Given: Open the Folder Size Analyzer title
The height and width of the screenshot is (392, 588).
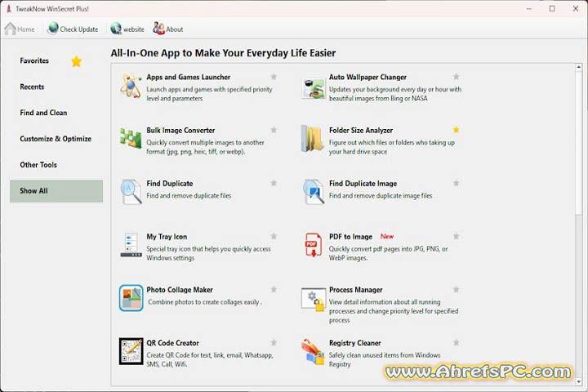Looking at the screenshot, I should pyautogui.click(x=361, y=131).
